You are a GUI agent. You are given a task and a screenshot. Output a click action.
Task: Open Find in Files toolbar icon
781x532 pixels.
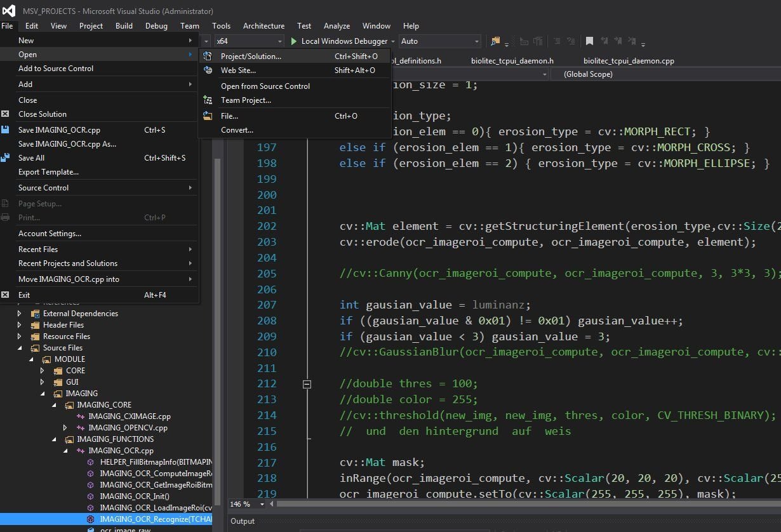tap(495, 41)
